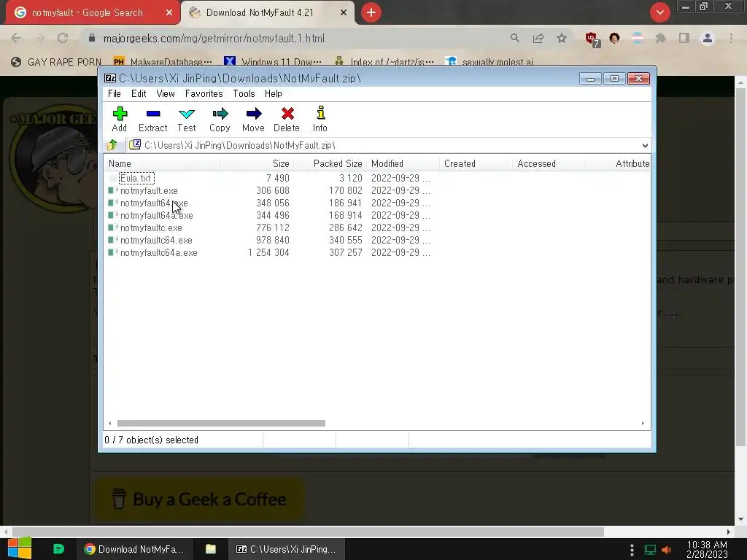Viewport: 747px width, 560px height.
Task: Select notmyfaultc64.exe in the list
Action: [x=156, y=240]
